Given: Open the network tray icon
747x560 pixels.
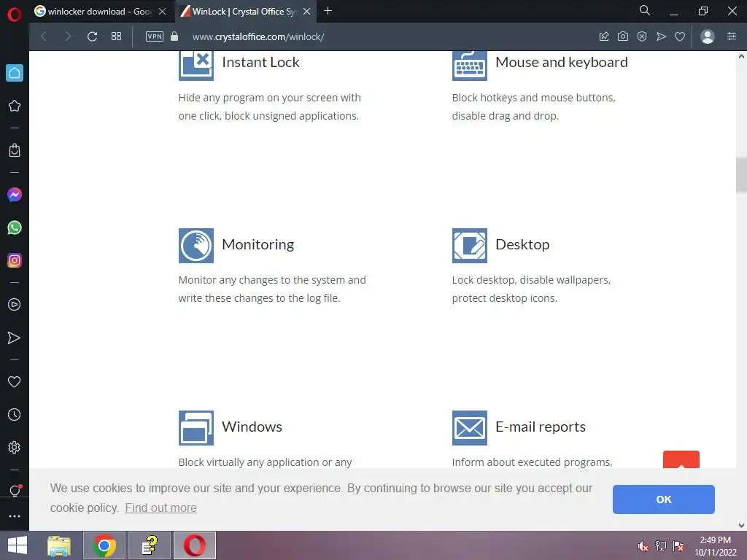Looking at the screenshot, I should click(x=661, y=546).
